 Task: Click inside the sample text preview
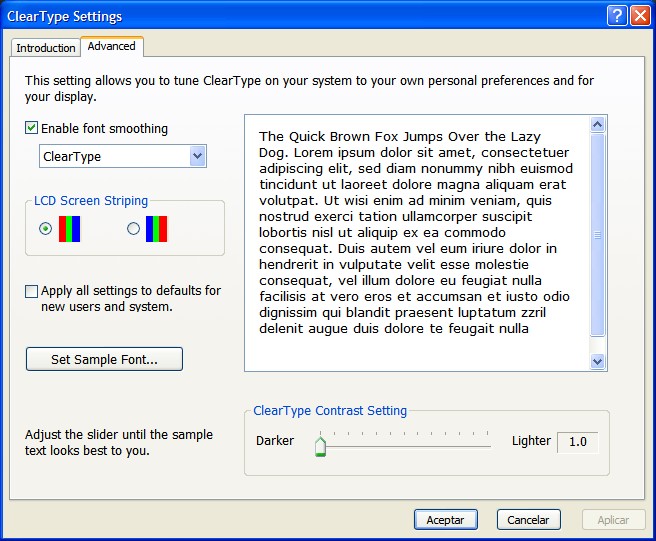click(x=417, y=243)
